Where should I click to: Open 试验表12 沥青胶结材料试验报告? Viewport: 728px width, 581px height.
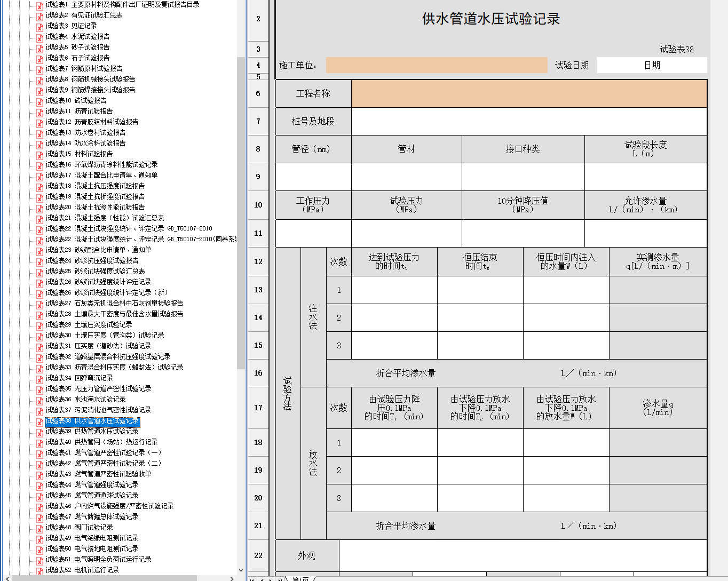click(x=92, y=122)
